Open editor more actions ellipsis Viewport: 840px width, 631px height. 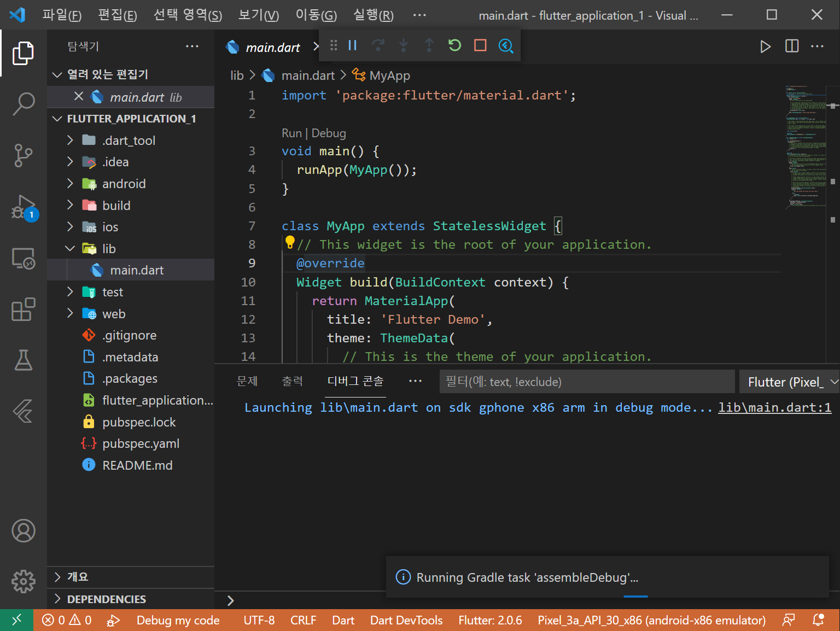tap(817, 46)
